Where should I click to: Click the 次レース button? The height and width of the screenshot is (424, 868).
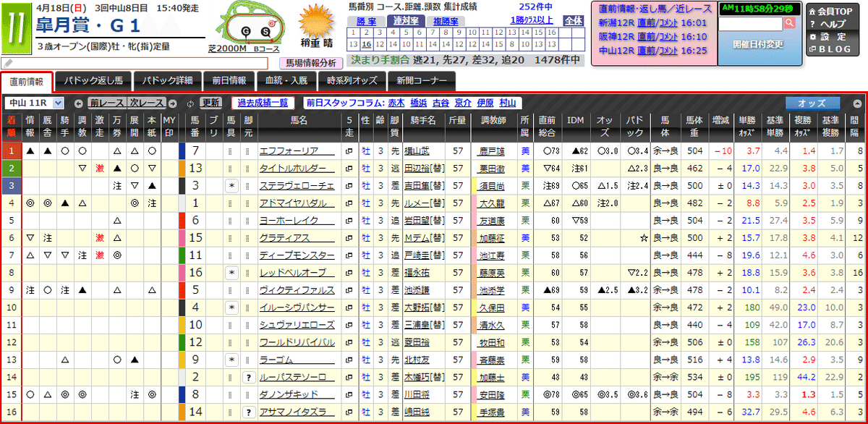click(147, 103)
